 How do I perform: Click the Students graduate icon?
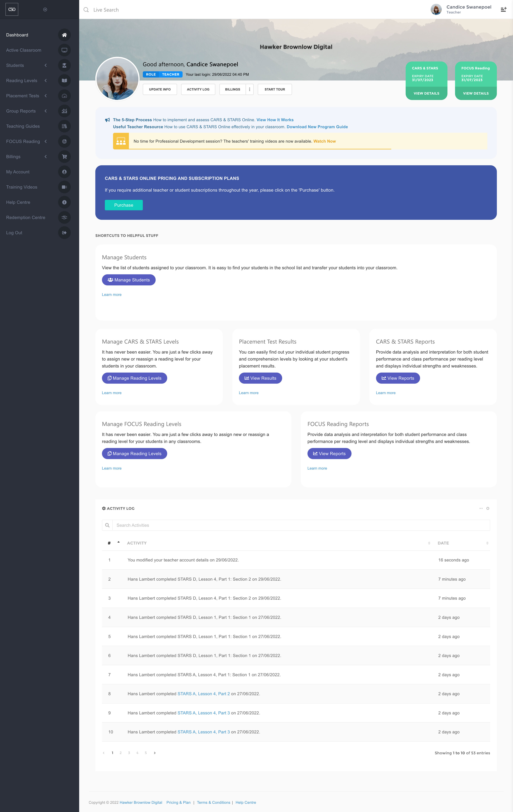(x=64, y=65)
